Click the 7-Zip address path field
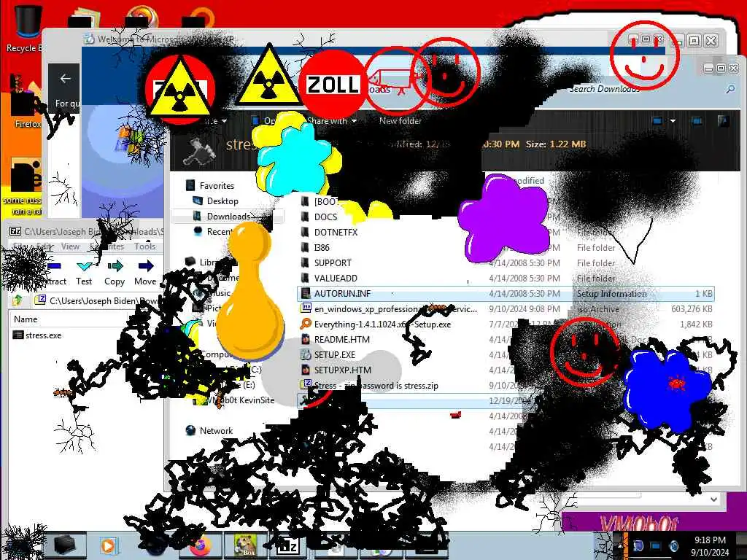 click(99, 301)
